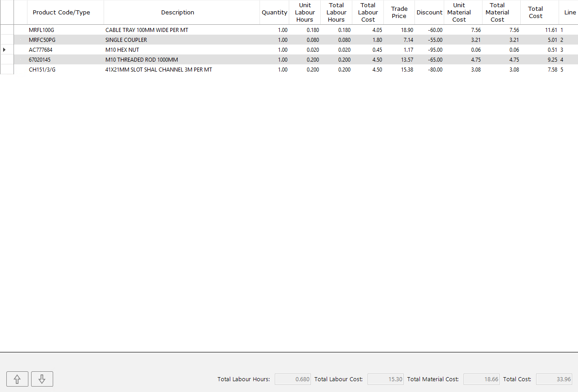Click the move row down arrow button

click(42, 379)
